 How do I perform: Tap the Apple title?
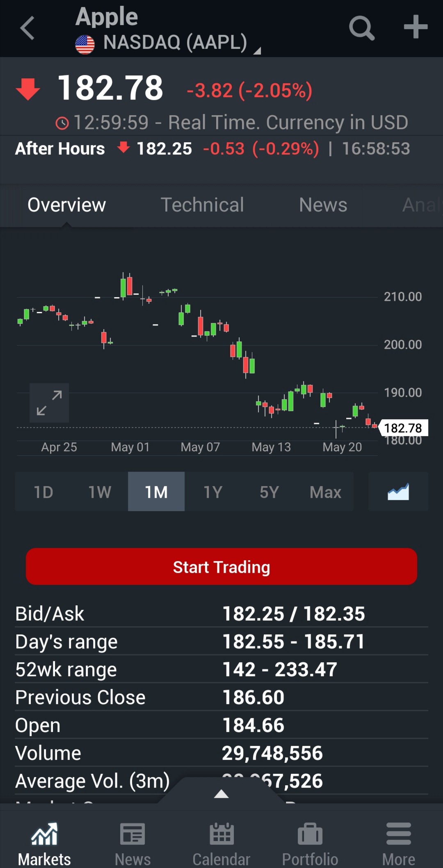(x=107, y=18)
